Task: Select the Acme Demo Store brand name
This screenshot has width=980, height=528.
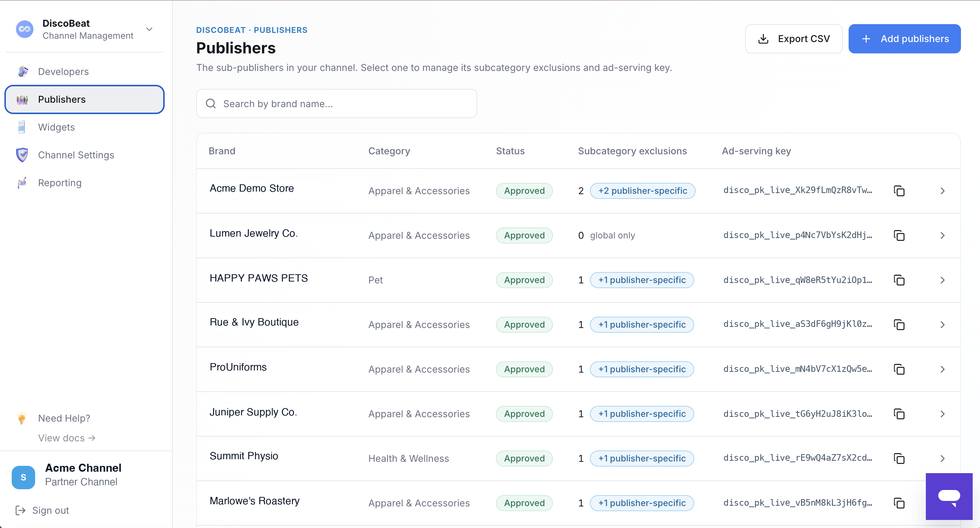Action: click(252, 188)
